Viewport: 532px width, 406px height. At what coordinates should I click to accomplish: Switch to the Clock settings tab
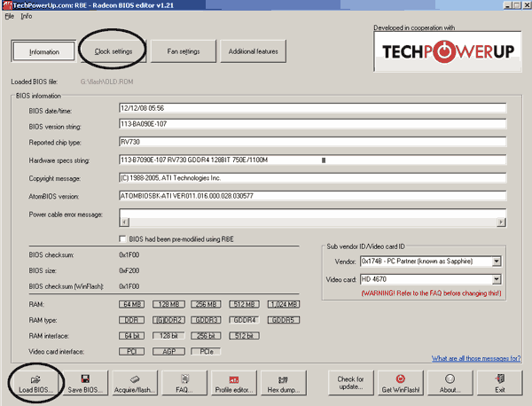(113, 51)
